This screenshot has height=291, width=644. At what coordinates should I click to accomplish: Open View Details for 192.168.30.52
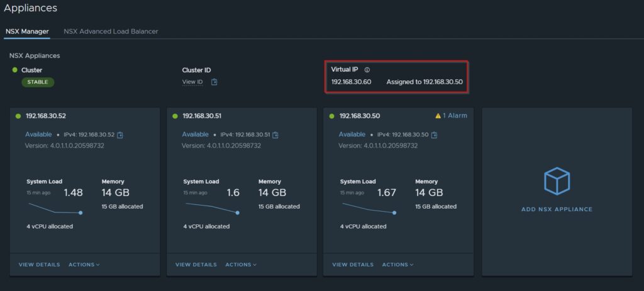40,265
